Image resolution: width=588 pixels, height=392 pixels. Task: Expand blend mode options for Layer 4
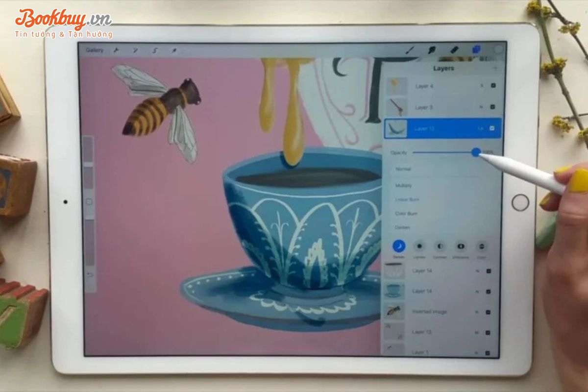482,86
